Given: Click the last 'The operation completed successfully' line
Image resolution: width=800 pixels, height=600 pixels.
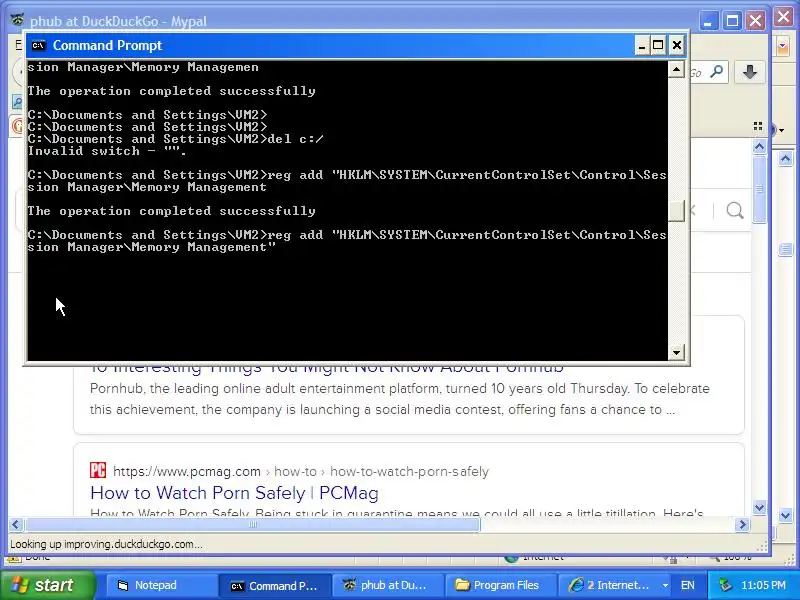Looking at the screenshot, I should tap(171, 211).
